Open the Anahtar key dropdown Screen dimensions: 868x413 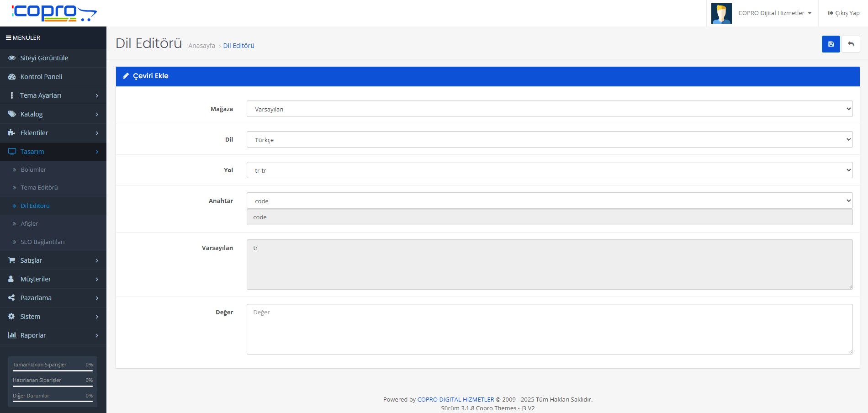pos(549,201)
